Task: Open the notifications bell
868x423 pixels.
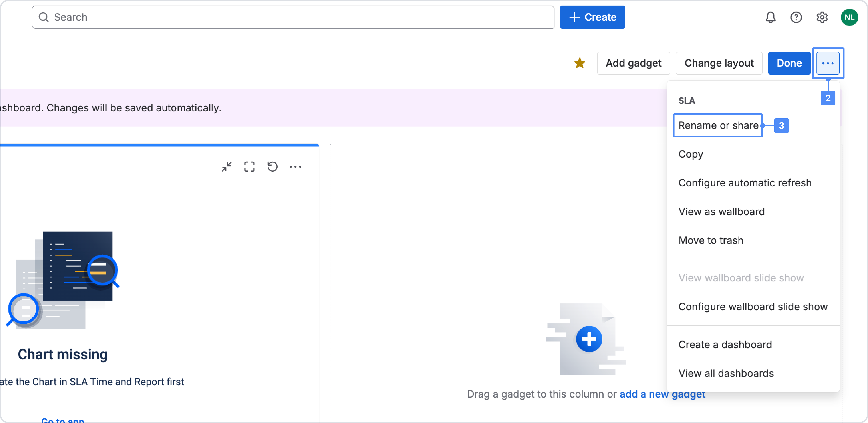Action: [x=771, y=17]
